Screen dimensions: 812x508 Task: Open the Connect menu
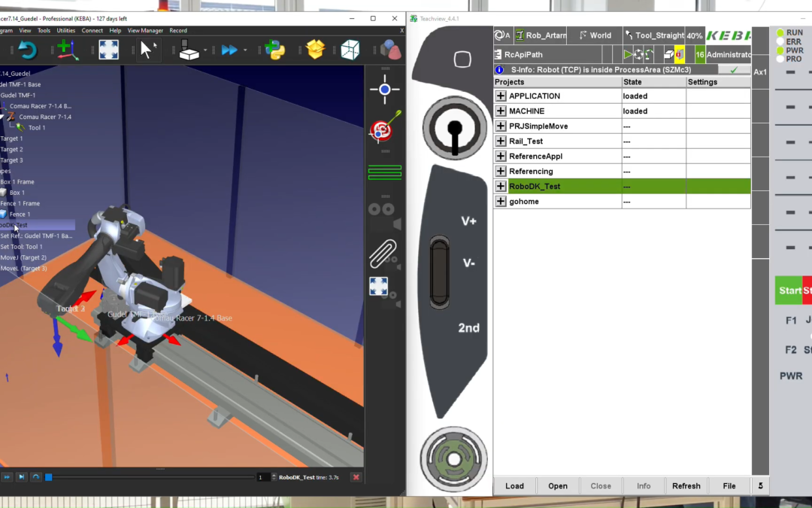92,31
